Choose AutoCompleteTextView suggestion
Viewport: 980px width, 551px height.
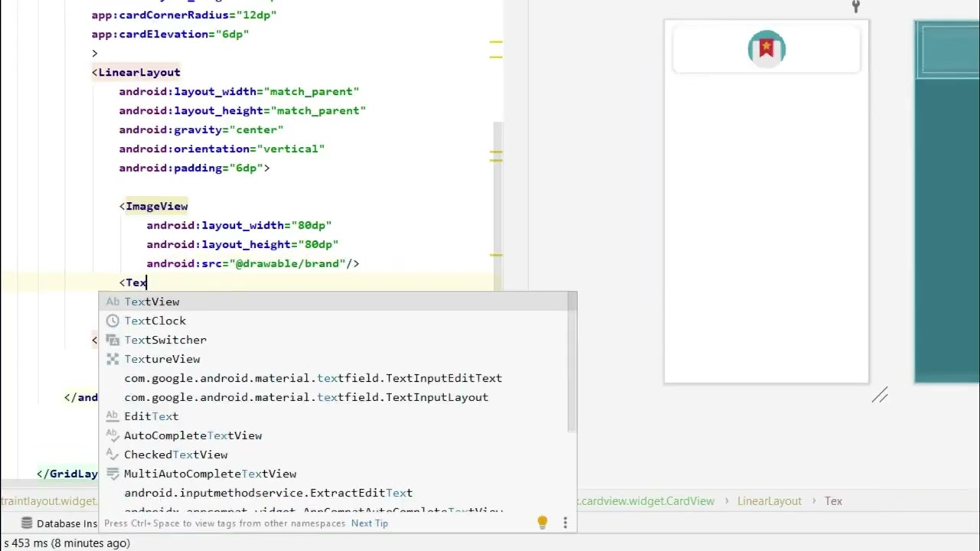click(338, 435)
